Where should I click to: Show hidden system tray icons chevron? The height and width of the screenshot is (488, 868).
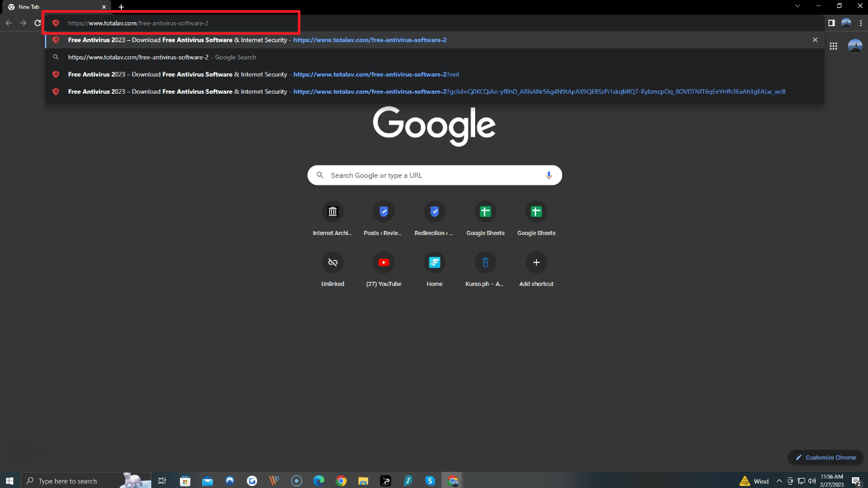click(779, 481)
